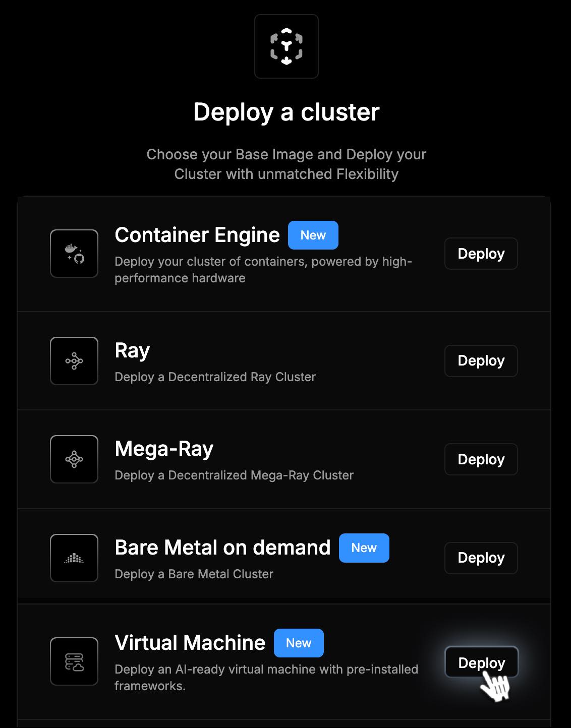Click the Virtual Machine heading
The image size is (571, 728).
pos(190,643)
